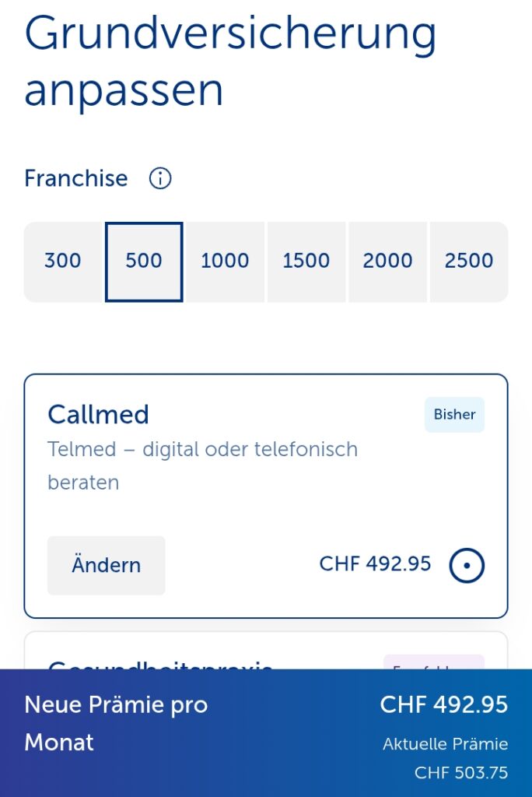532x797 pixels.
Task: Click the Bisher badge
Action: point(454,415)
